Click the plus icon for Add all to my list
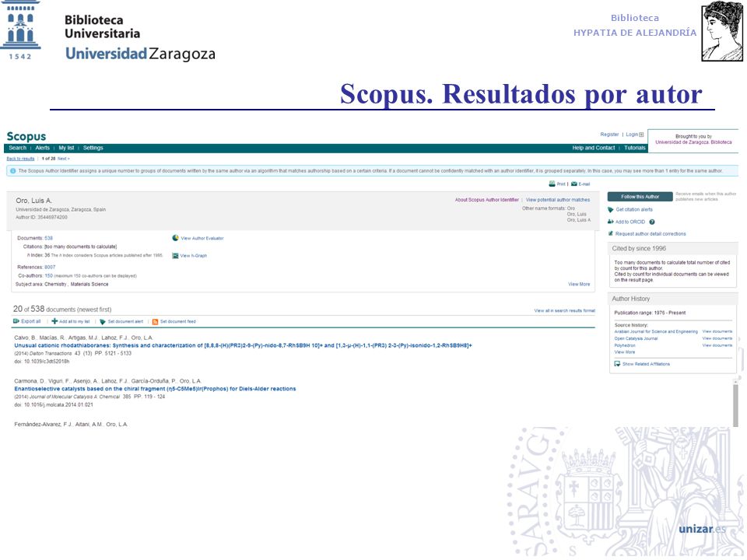Viewport: 747px width, 560px height. click(54, 321)
